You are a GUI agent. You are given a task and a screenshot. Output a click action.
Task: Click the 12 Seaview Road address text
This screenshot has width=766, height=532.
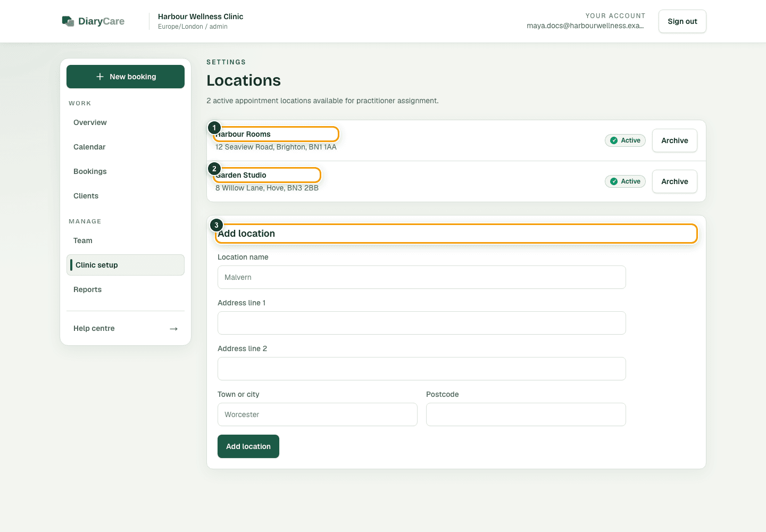point(276,147)
